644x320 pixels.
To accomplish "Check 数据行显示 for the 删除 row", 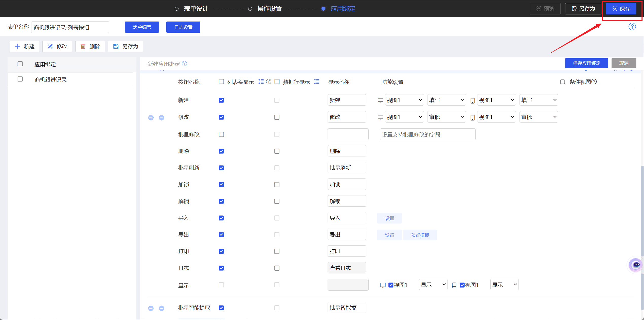I will click(x=277, y=151).
